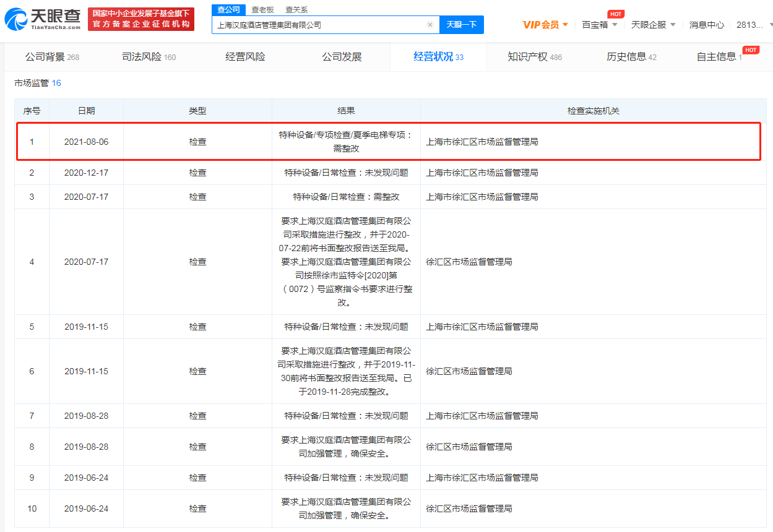Click date 2019-08-28 in row 7

tap(86, 416)
